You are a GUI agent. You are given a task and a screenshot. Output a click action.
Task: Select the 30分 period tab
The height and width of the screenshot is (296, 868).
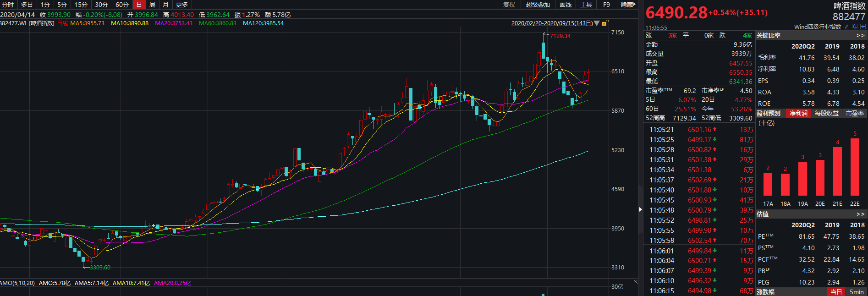pyautogui.click(x=101, y=5)
